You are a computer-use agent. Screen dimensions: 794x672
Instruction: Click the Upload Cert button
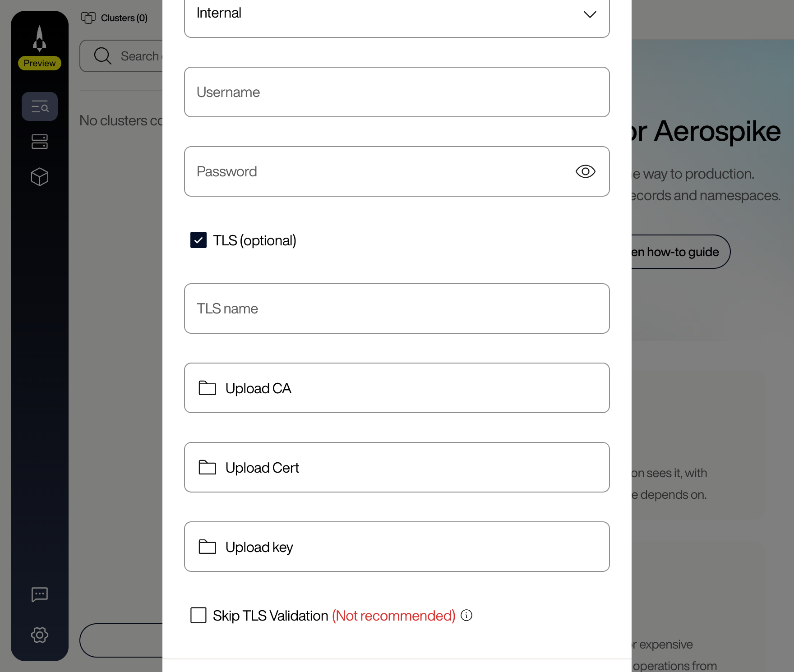pyautogui.click(x=397, y=467)
